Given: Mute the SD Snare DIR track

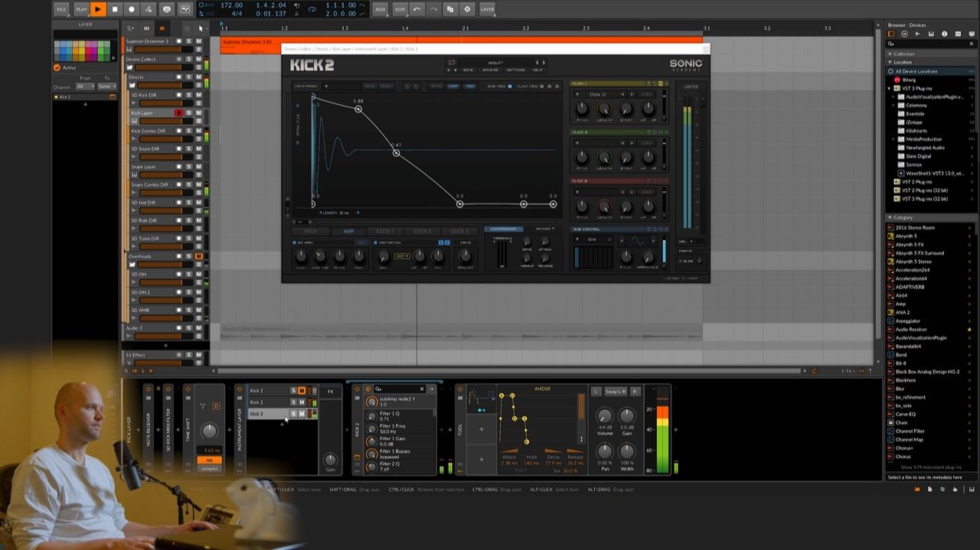Looking at the screenshot, I should (198, 148).
